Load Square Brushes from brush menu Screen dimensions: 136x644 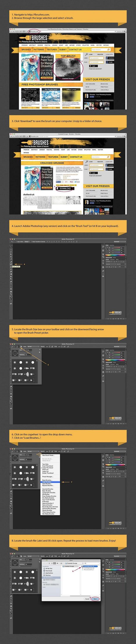(x=47, y=510)
